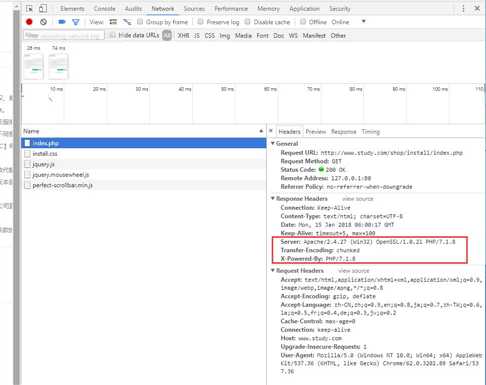Click the jquery.js file icon
The width and height of the screenshot is (486, 385).
click(27, 164)
